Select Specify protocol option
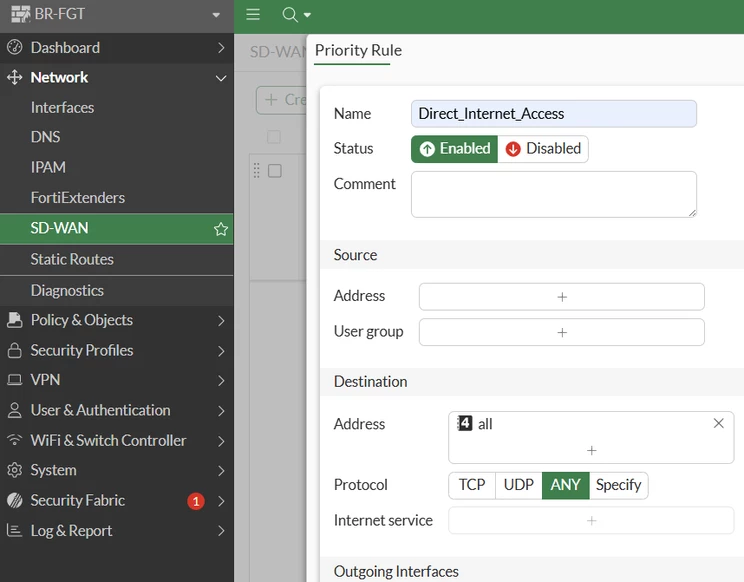Screen dimensions: 744x582 618,485
